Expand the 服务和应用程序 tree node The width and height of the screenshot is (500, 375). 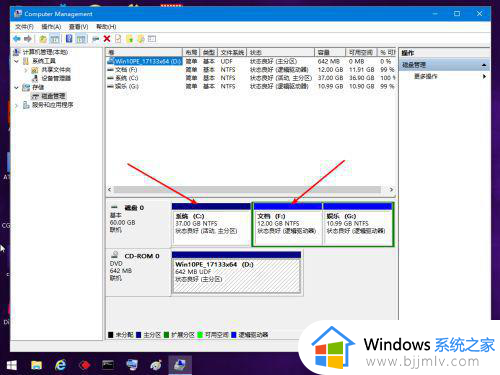pos(16,105)
